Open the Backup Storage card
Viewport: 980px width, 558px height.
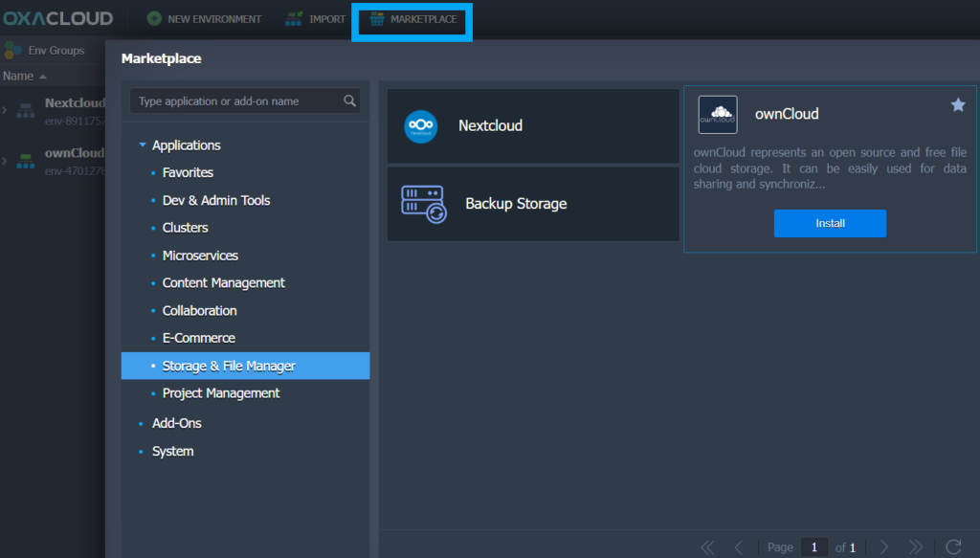[533, 204]
